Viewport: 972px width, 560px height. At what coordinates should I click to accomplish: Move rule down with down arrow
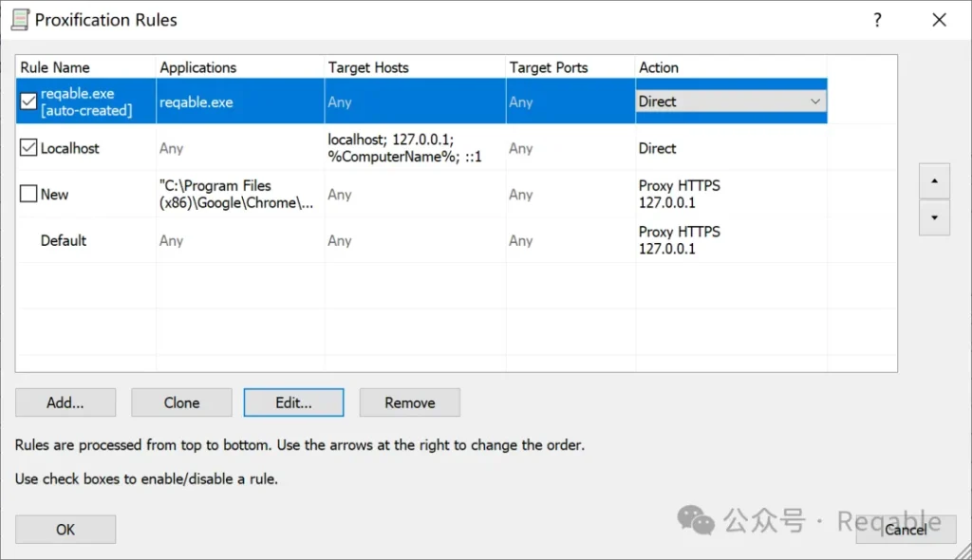(934, 217)
